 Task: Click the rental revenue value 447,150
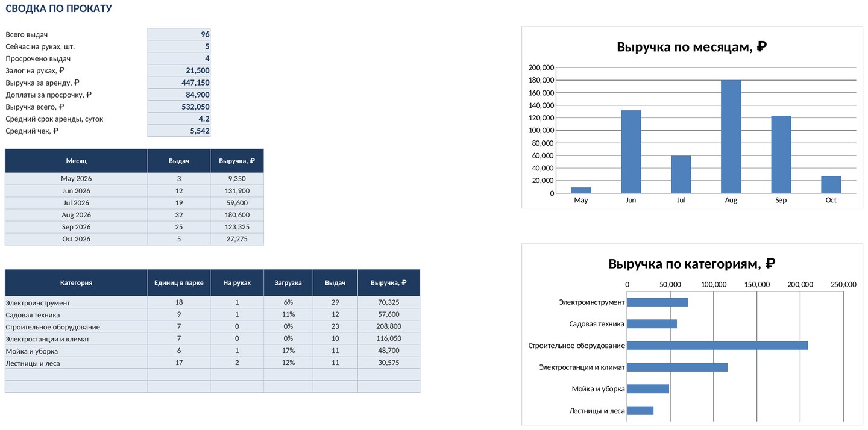point(179,83)
